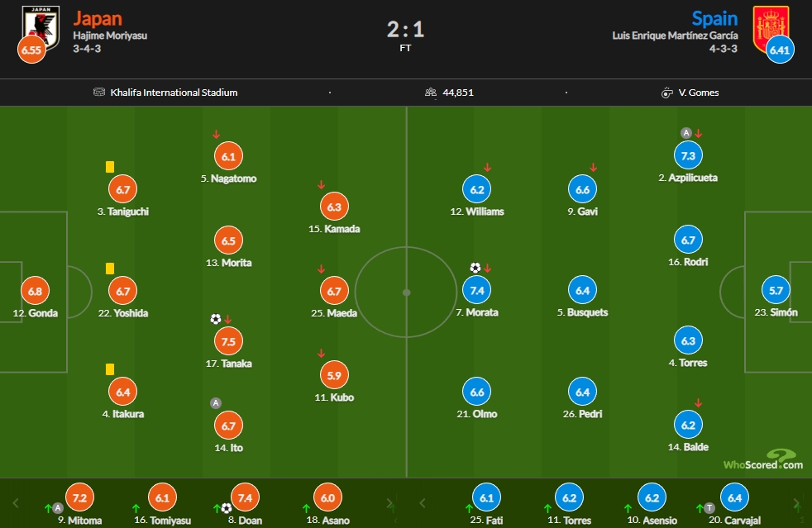Viewport: 812px width, 528px height.
Task: Click Japan's 6.55 team rating badge
Action: coord(31,50)
